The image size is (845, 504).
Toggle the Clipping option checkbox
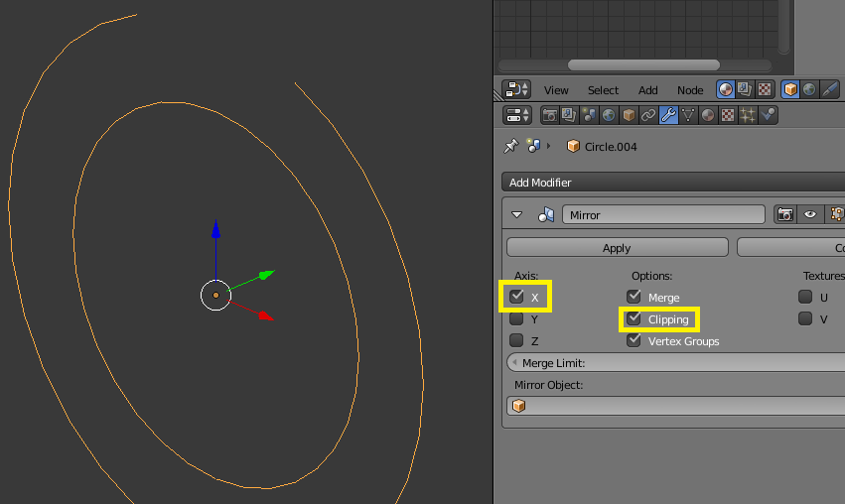[x=634, y=318]
